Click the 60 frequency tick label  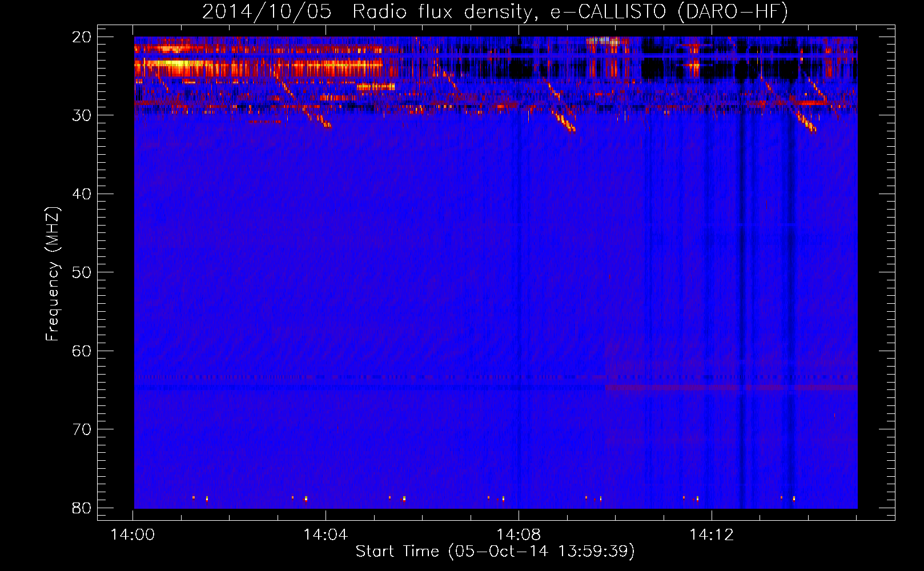click(x=82, y=351)
